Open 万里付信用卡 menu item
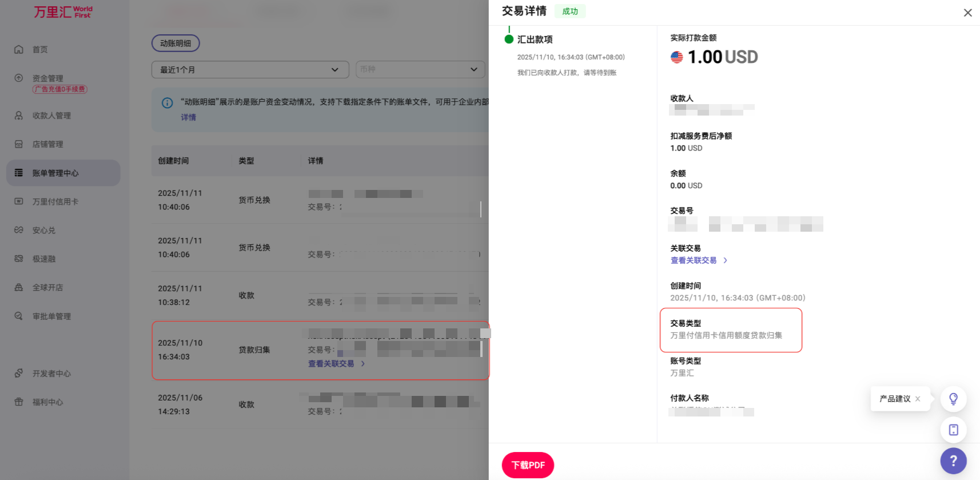 [x=55, y=201]
